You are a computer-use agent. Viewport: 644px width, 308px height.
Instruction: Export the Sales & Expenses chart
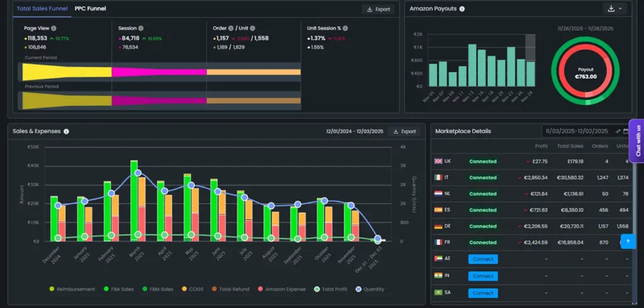point(404,132)
